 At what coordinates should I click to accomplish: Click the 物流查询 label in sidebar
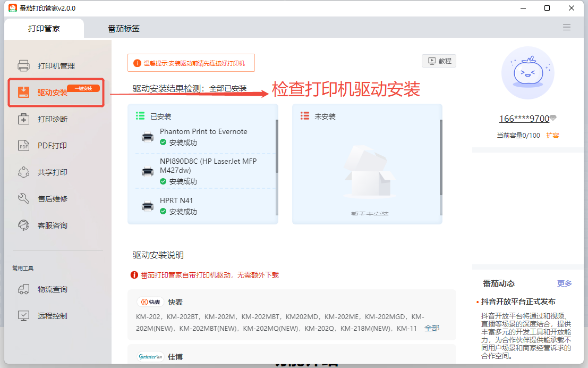[53, 289]
